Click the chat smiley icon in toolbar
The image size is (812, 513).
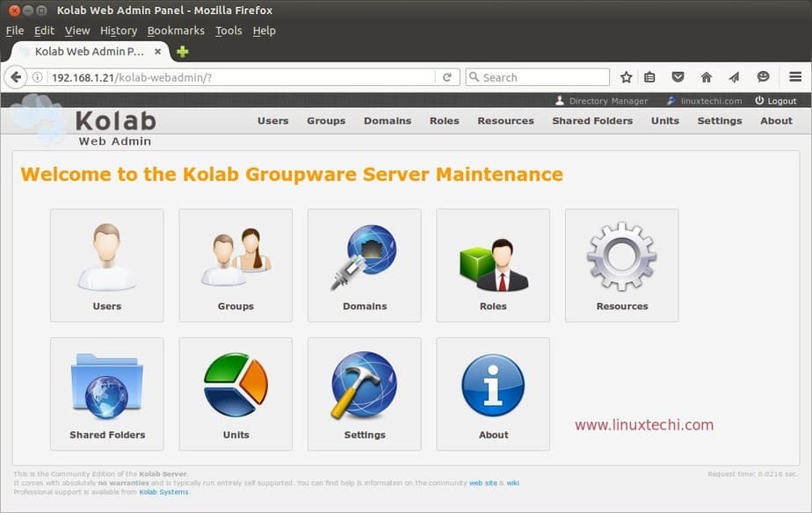tap(763, 77)
